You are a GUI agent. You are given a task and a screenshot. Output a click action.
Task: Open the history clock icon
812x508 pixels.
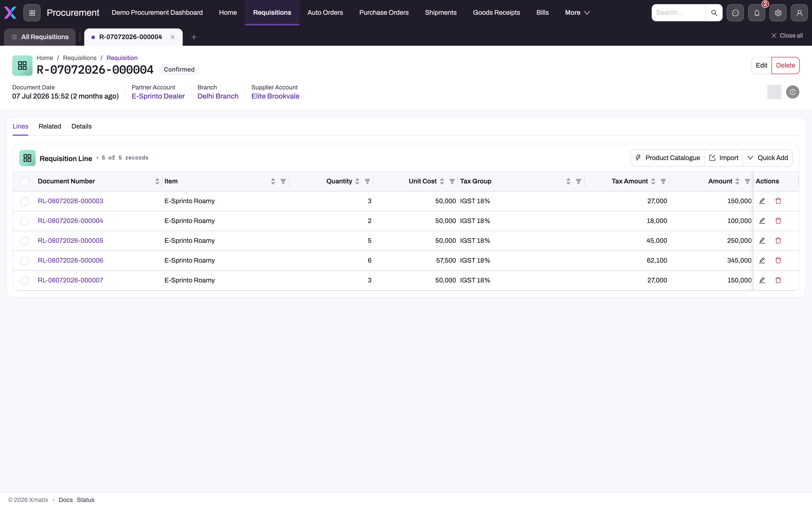[792, 92]
